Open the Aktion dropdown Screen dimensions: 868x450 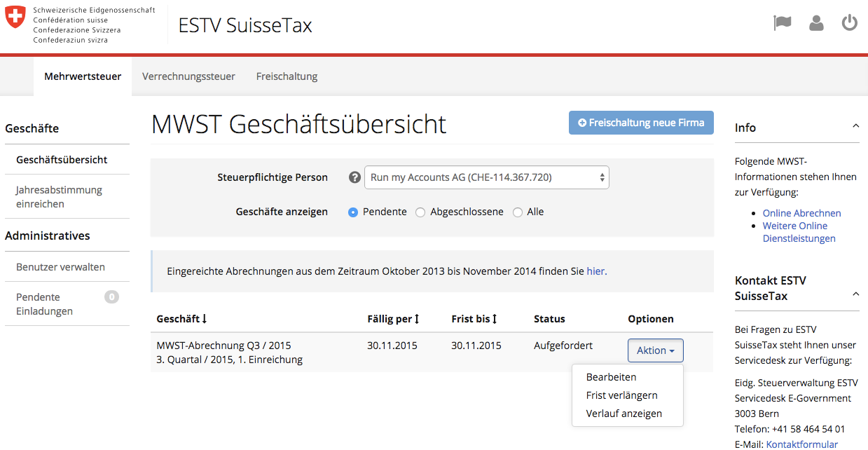click(655, 350)
